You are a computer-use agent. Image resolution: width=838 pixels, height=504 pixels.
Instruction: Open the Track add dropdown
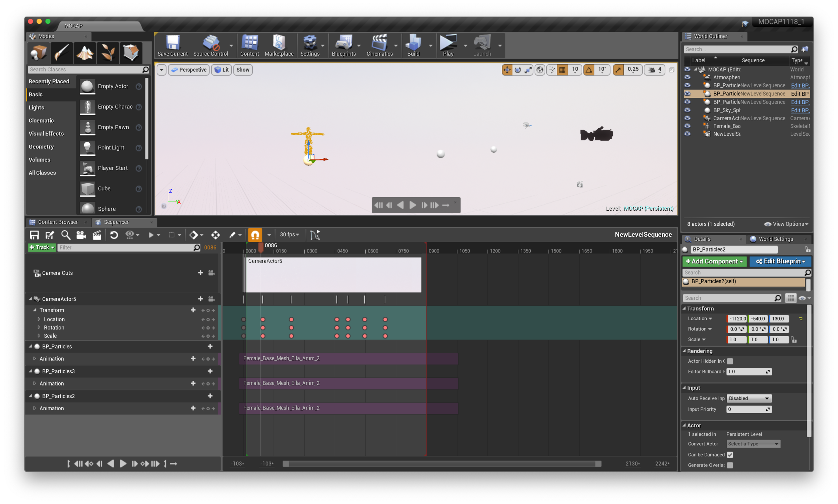(42, 247)
